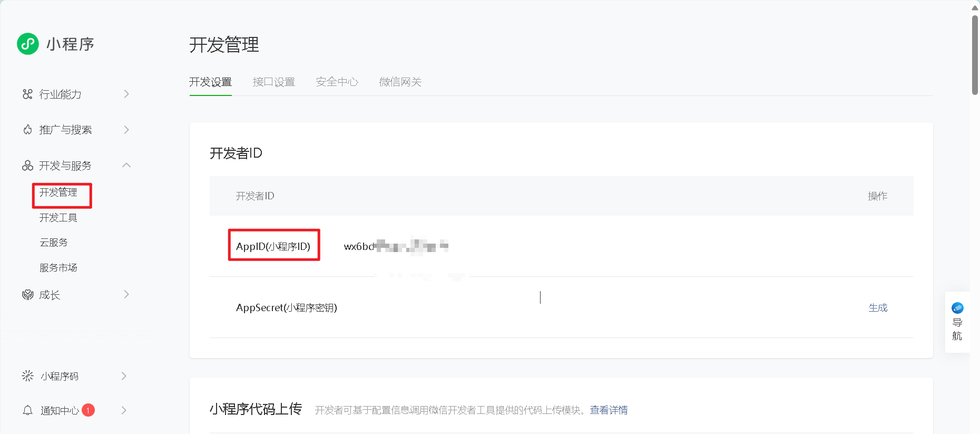Expand the 小程序码 menu chevron
Screen dimensions: 980x434
point(124,376)
